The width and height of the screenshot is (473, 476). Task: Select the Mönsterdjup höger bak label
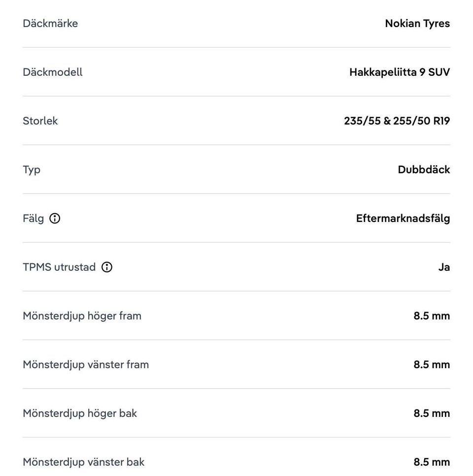(x=80, y=414)
